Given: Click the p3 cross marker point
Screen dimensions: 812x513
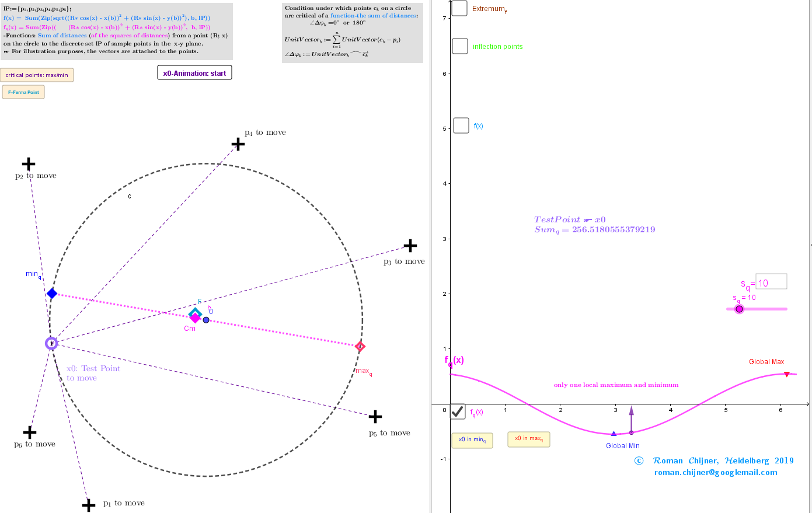Looking at the screenshot, I should (410, 245).
